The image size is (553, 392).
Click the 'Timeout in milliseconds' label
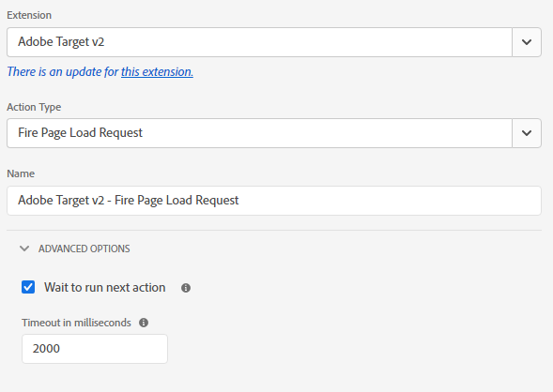click(x=76, y=323)
